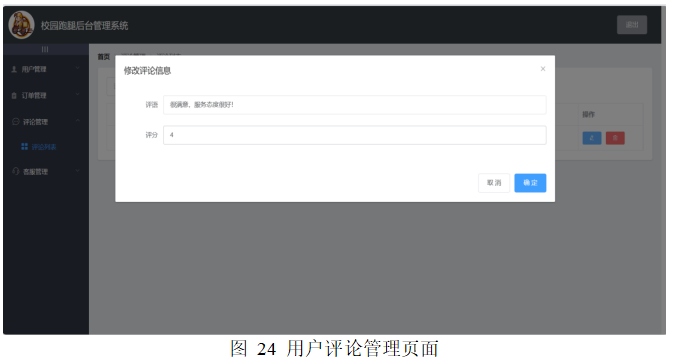Screen dimensions: 680x362
Task: Open the 用户管理 sidebar menu
Action: coord(46,69)
